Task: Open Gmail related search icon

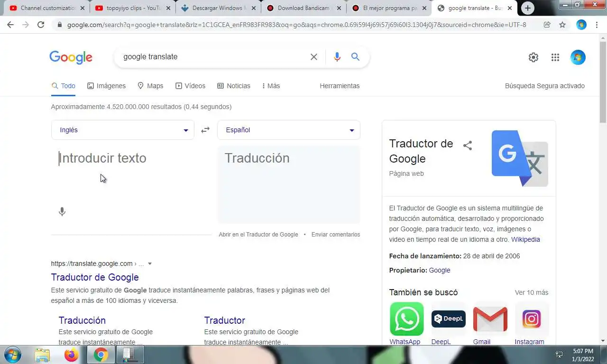Action: (x=490, y=319)
